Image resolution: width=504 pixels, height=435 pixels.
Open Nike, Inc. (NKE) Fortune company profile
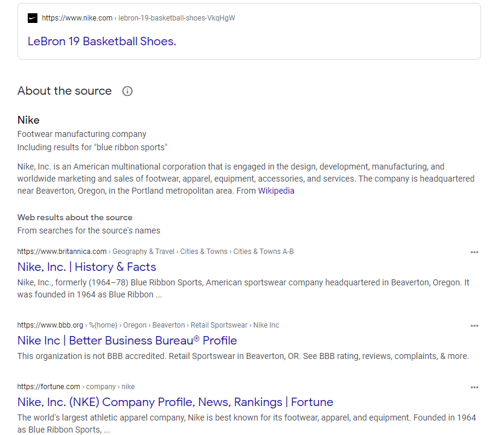[x=175, y=402]
